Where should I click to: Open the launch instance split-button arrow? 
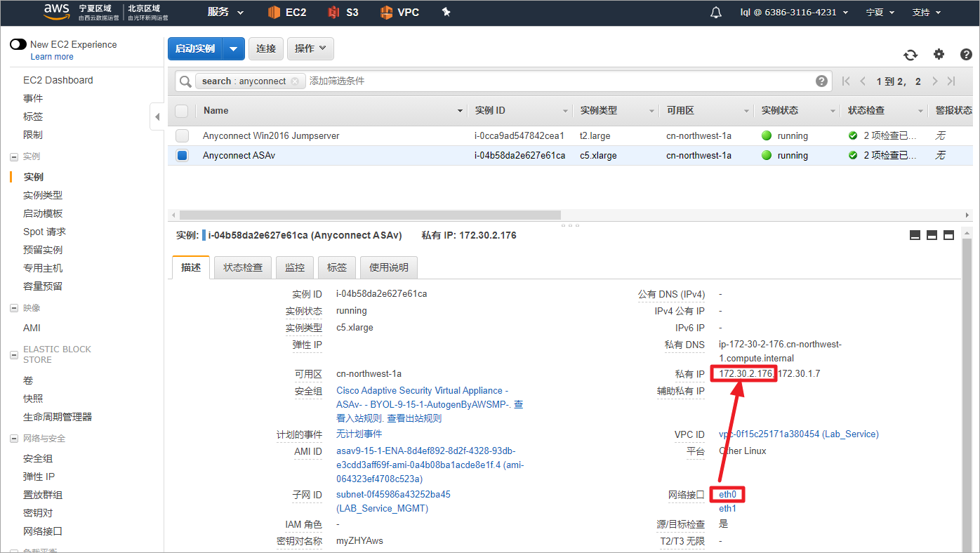pos(234,48)
